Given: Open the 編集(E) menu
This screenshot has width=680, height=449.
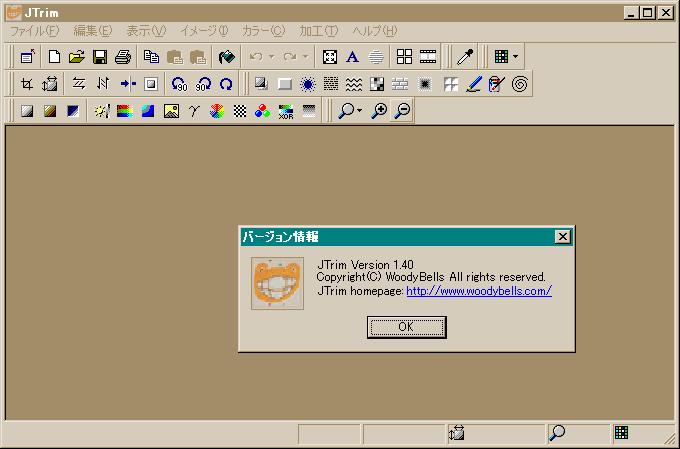Looking at the screenshot, I should pos(92,31).
